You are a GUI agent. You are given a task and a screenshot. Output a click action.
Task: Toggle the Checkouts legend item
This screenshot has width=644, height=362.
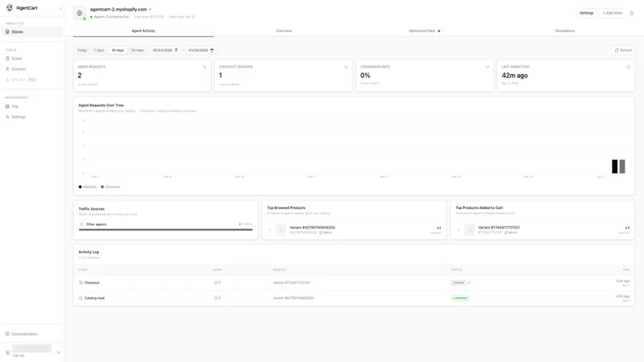coord(110,187)
